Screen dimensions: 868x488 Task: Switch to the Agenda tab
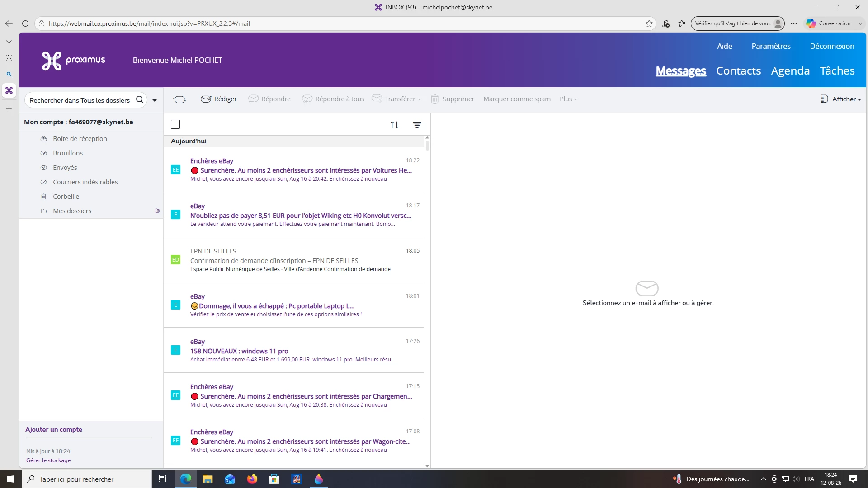(x=790, y=71)
